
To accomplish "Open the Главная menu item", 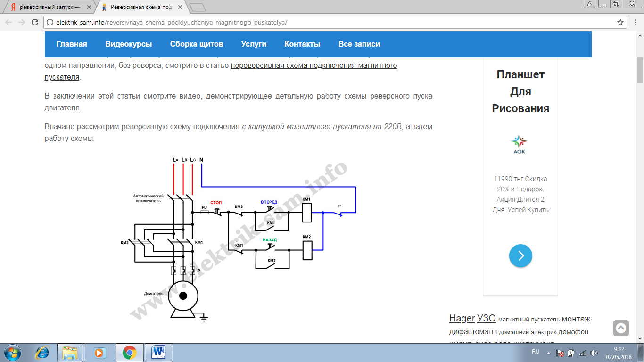I will click(72, 44).
